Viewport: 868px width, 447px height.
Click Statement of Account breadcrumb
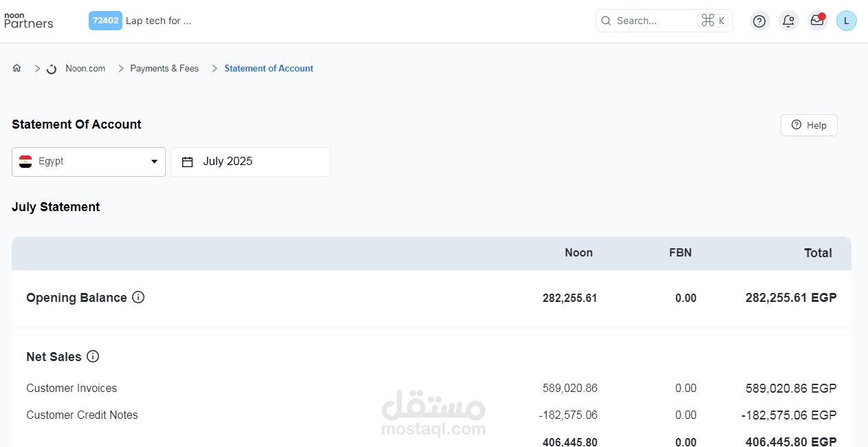[x=269, y=68]
